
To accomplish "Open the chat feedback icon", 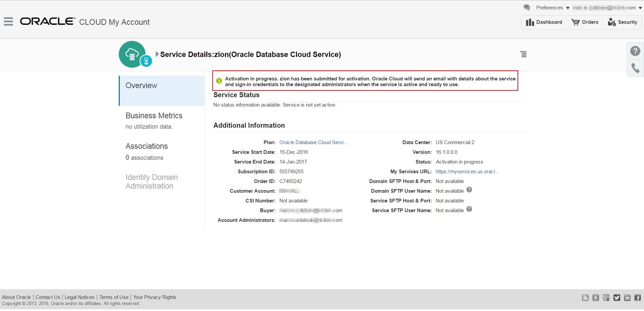I will (x=527, y=7).
